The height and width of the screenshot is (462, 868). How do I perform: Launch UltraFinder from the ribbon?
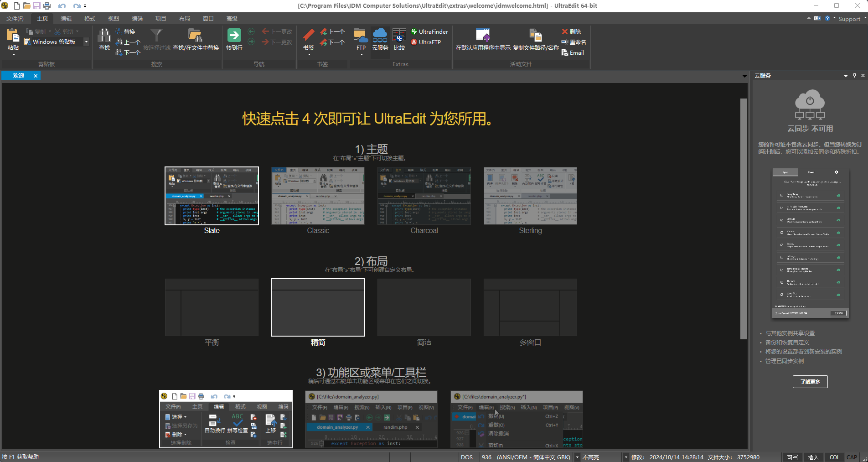point(429,32)
